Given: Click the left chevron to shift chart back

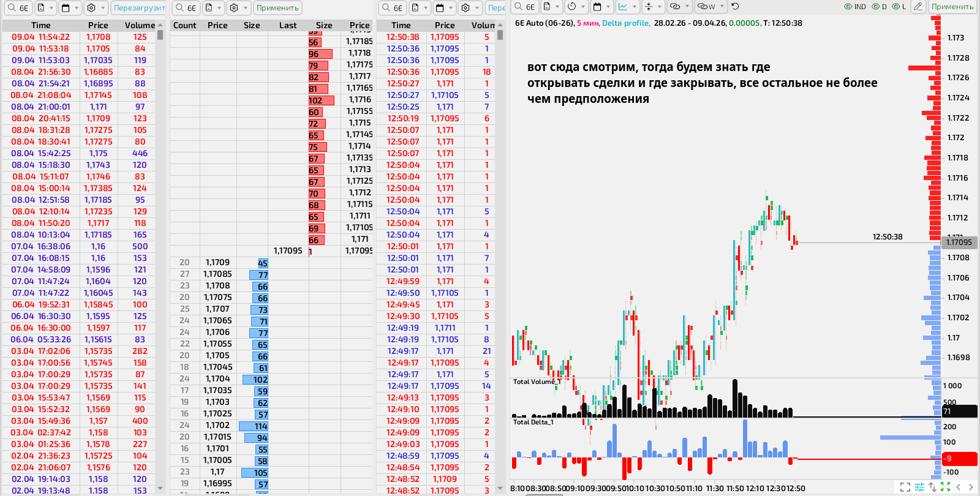Looking at the screenshot, I should pos(959,487).
